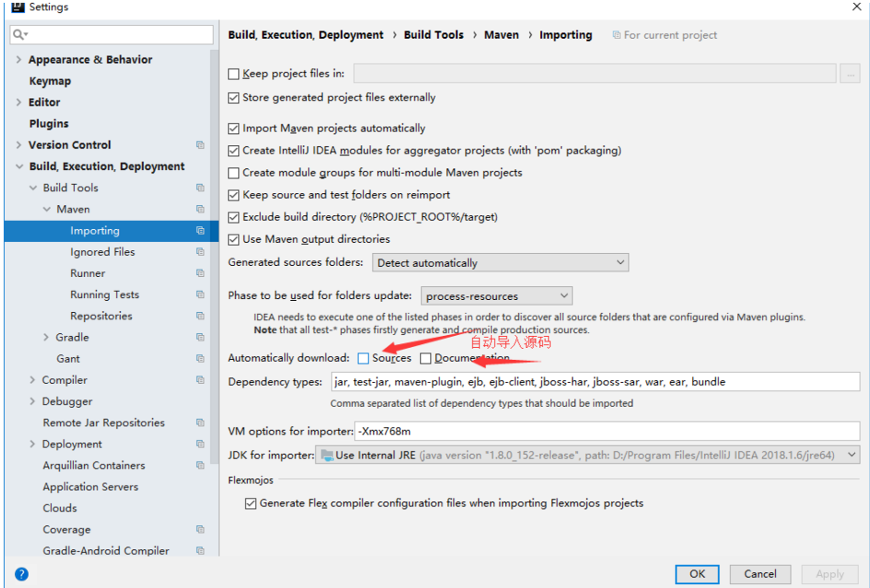Viewport: 870px width, 588px height.
Task: Toggle Create IntelliJ IDEA modules for aggregator projects
Action: click(x=234, y=151)
